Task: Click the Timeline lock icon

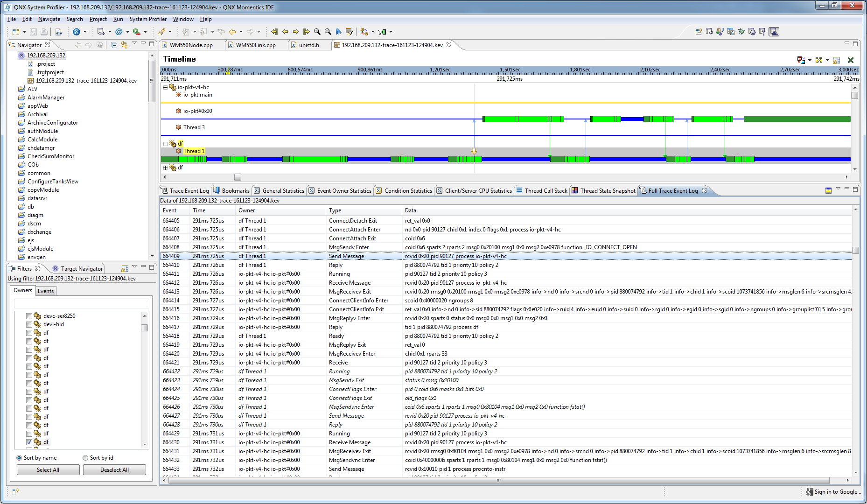Action: pos(837,60)
